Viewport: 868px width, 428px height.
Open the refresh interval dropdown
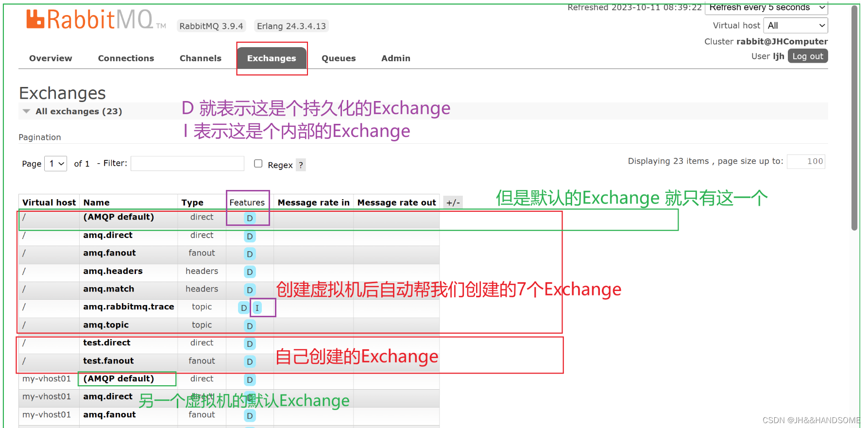[x=766, y=8]
